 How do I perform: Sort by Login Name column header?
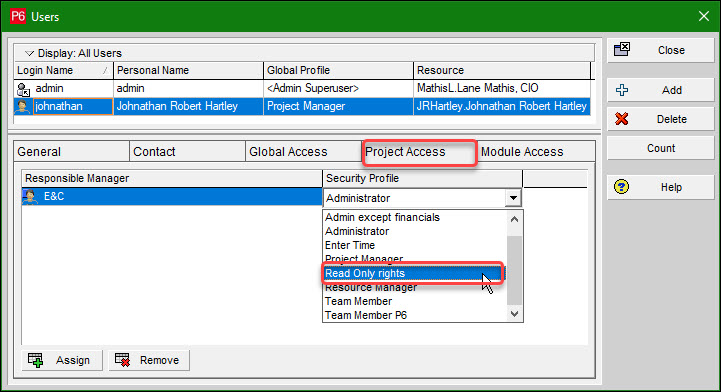tap(63, 70)
